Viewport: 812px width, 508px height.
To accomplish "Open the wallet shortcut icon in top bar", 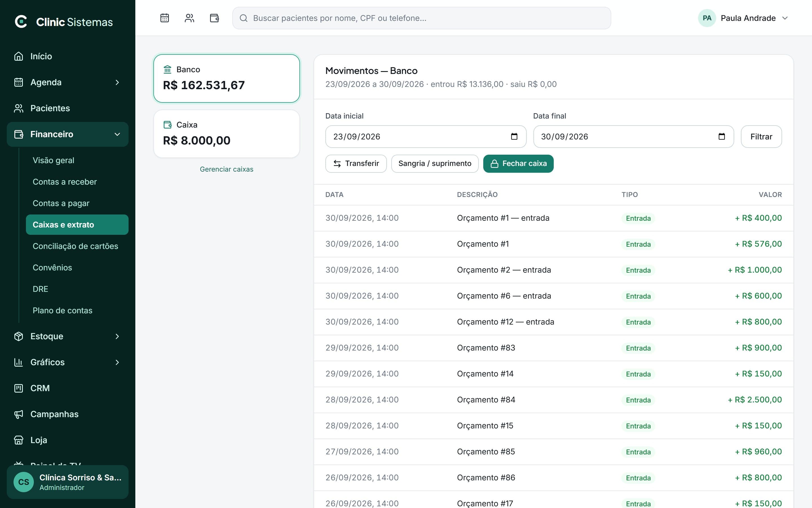I will 214,18.
